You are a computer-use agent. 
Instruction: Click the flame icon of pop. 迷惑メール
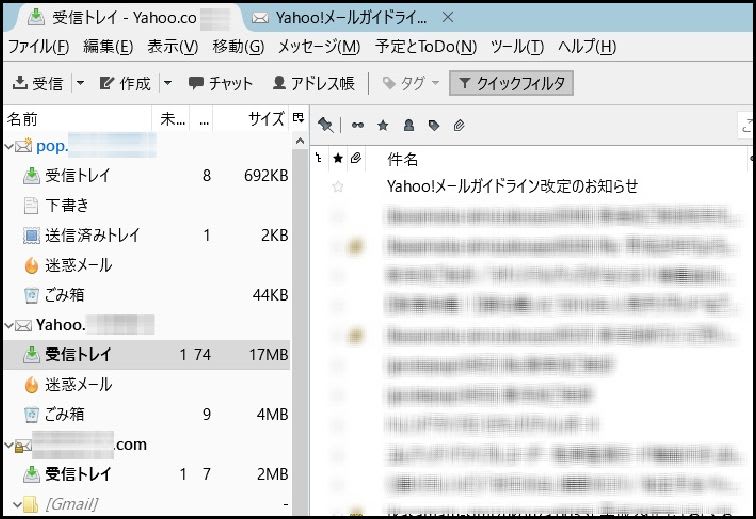coord(31,265)
